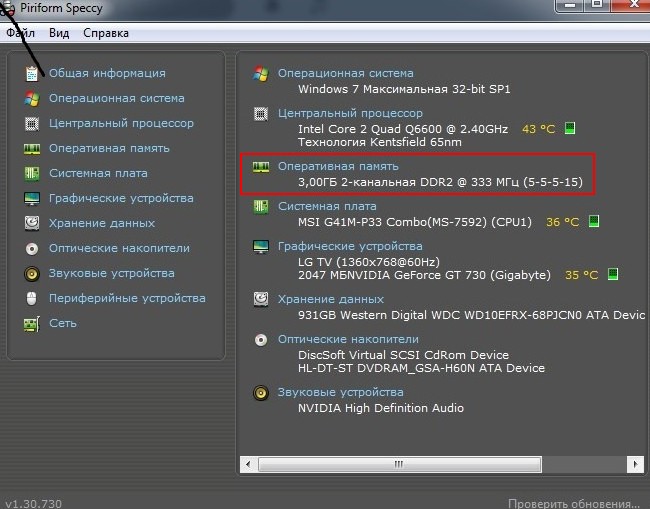Open the Вид menu
Viewport: 650px width, 509px height.
(59, 33)
